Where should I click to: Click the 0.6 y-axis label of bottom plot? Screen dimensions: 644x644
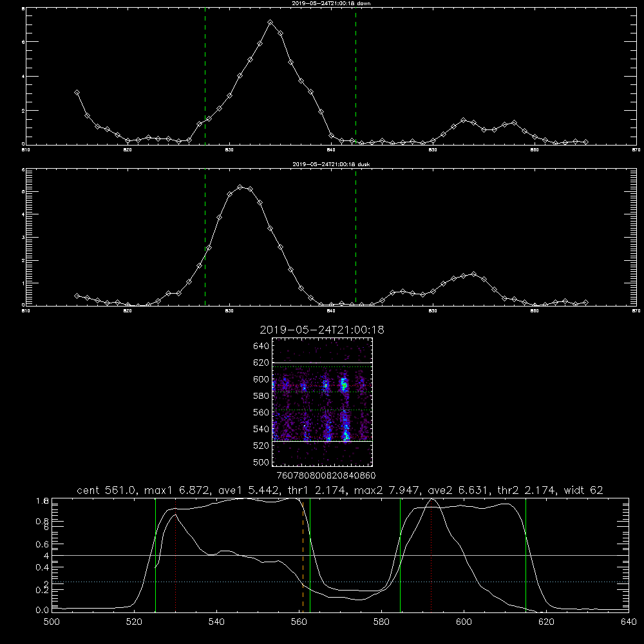(43, 544)
